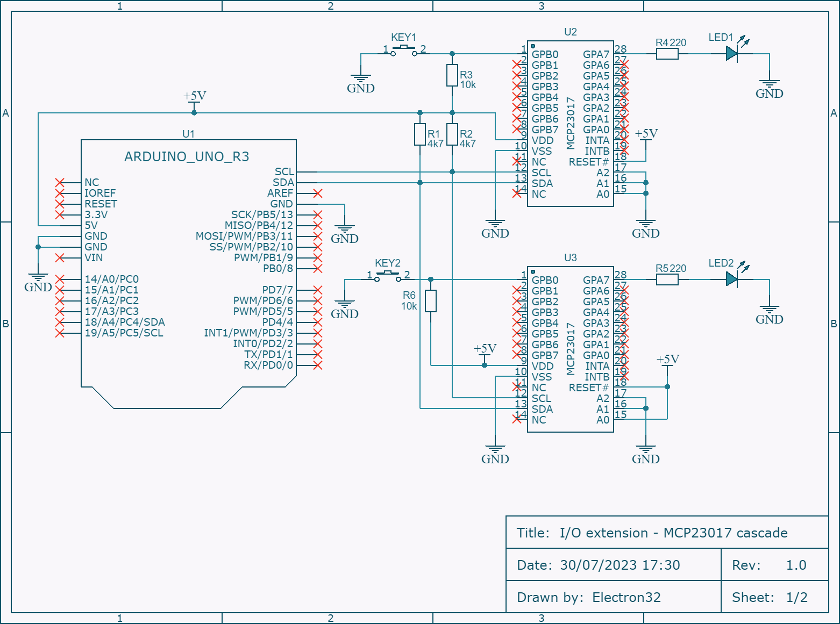Select resistor R5 220 symbol
Image resolution: width=840 pixels, height=624 pixels.
point(667,279)
